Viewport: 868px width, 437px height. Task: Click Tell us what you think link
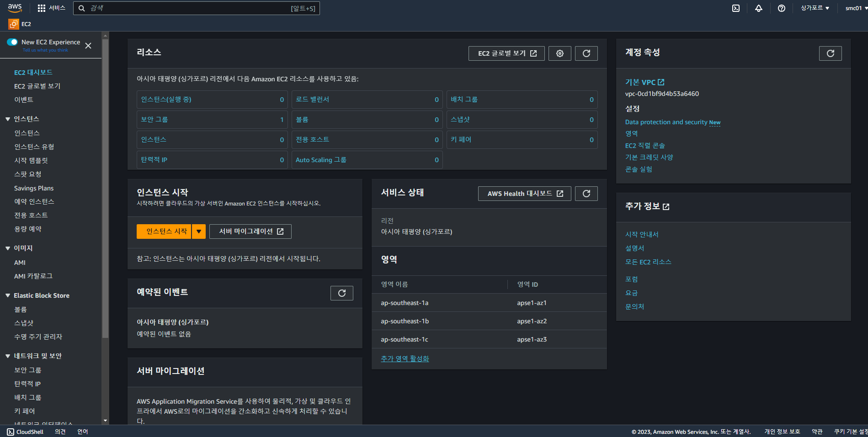45,50
